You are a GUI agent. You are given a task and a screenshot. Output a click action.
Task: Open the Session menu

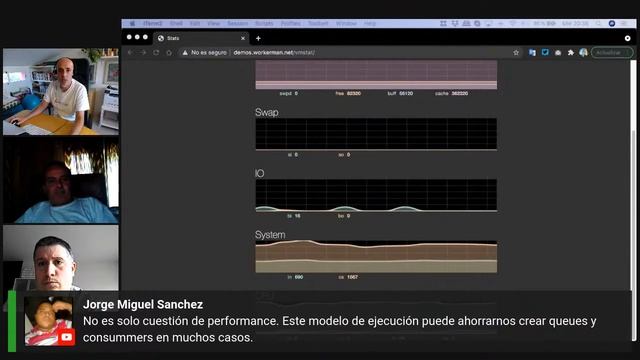click(x=238, y=24)
